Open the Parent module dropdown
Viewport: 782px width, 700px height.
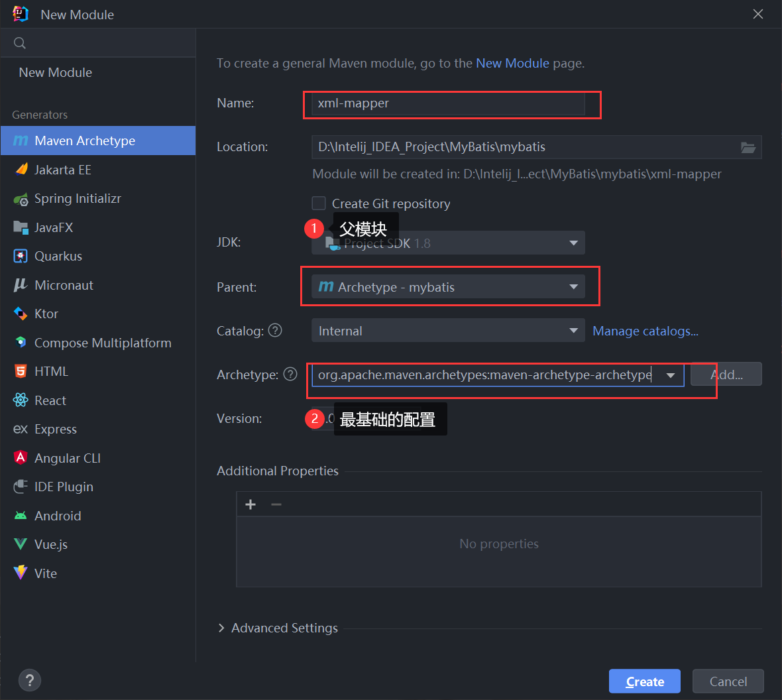pyautogui.click(x=449, y=287)
